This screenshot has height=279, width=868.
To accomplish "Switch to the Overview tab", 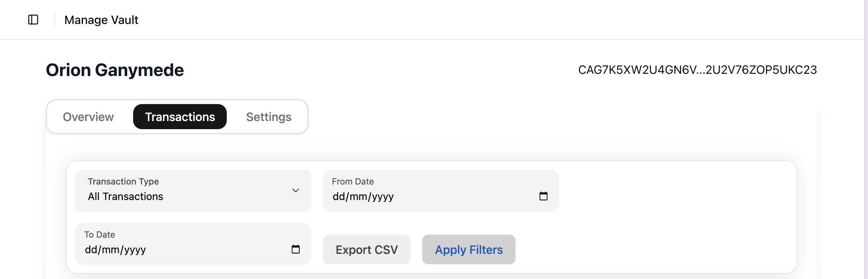I will point(88,117).
